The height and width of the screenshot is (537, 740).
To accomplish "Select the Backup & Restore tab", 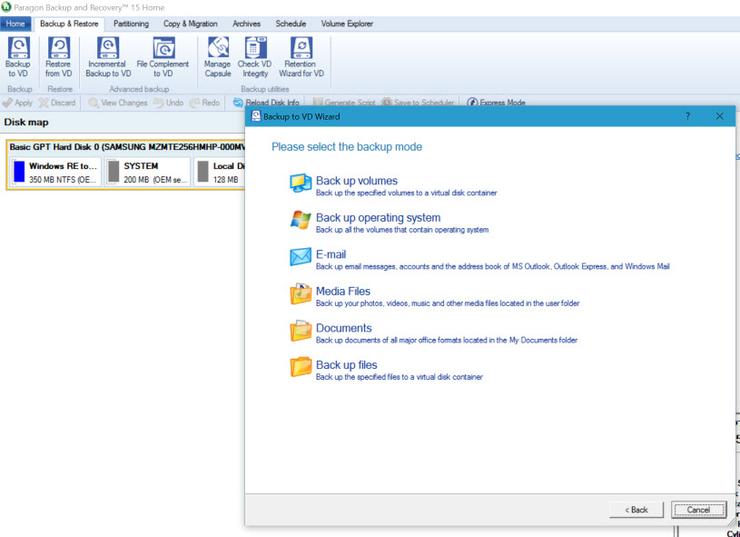I will [x=69, y=24].
